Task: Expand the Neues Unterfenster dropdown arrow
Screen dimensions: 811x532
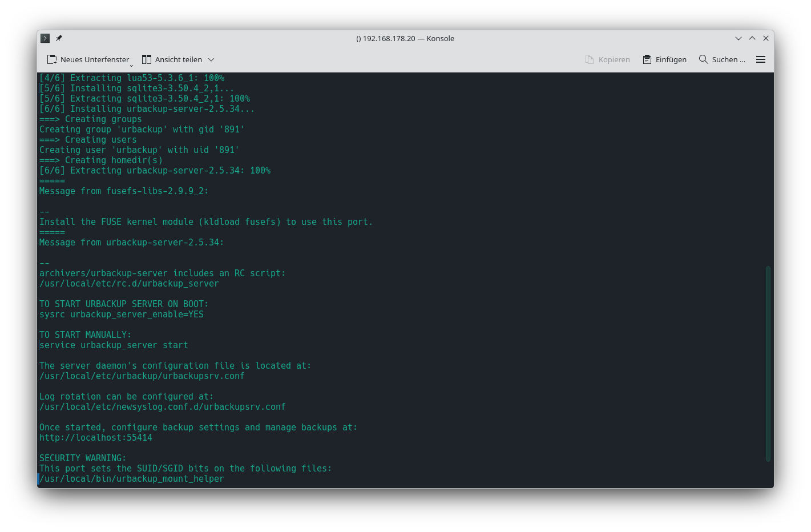Action: [131, 65]
